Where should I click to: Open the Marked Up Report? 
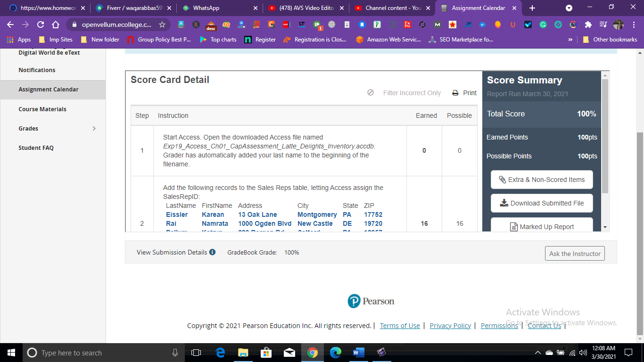tap(542, 225)
